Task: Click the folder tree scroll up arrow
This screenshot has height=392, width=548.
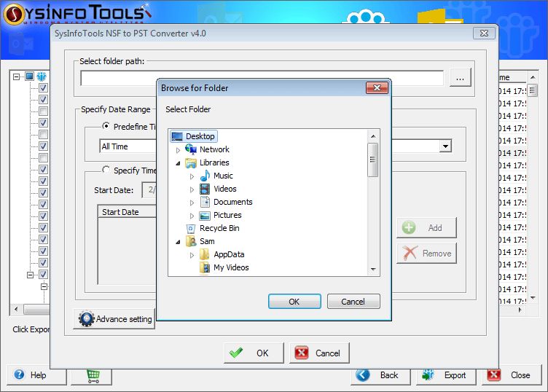Action: [373, 136]
